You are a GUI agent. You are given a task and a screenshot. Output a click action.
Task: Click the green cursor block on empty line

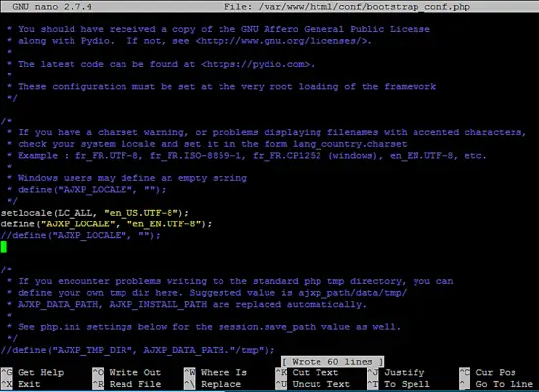coord(4,247)
